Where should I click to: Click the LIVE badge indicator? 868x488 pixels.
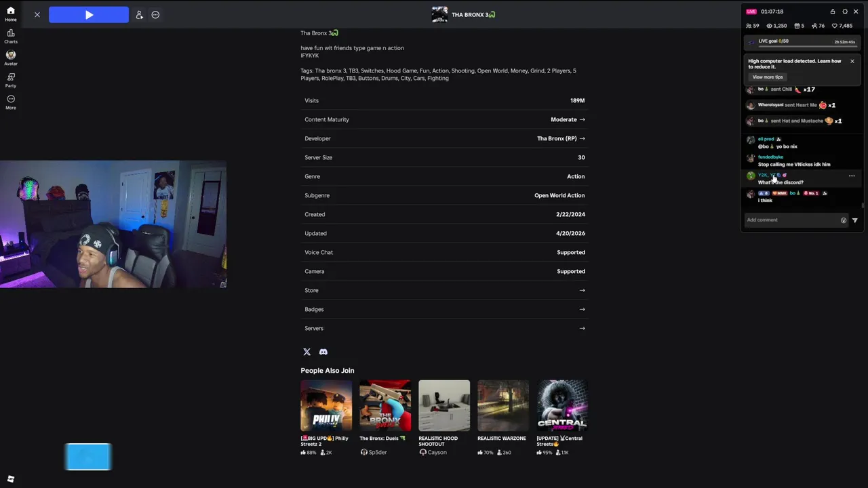pyautogui.click(x=751, y=12)
